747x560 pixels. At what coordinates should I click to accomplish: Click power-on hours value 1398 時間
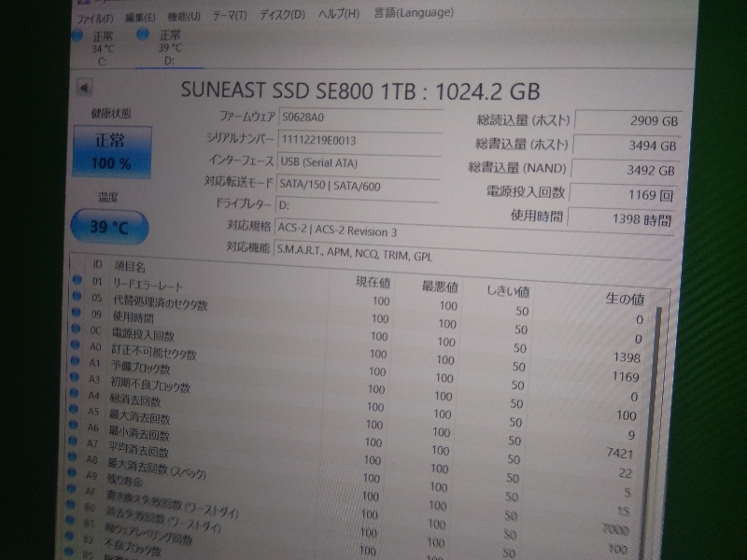pos(621,219)
